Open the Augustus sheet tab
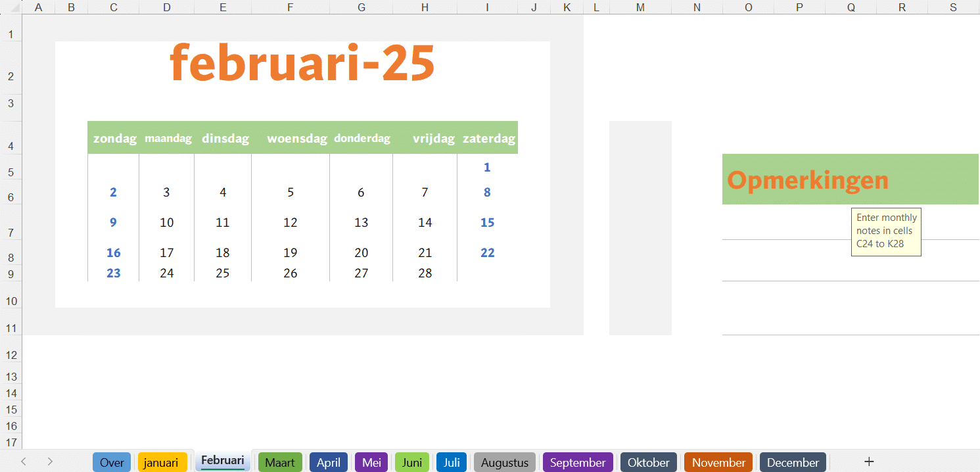 pyautogui.click(x=504, y=462)
